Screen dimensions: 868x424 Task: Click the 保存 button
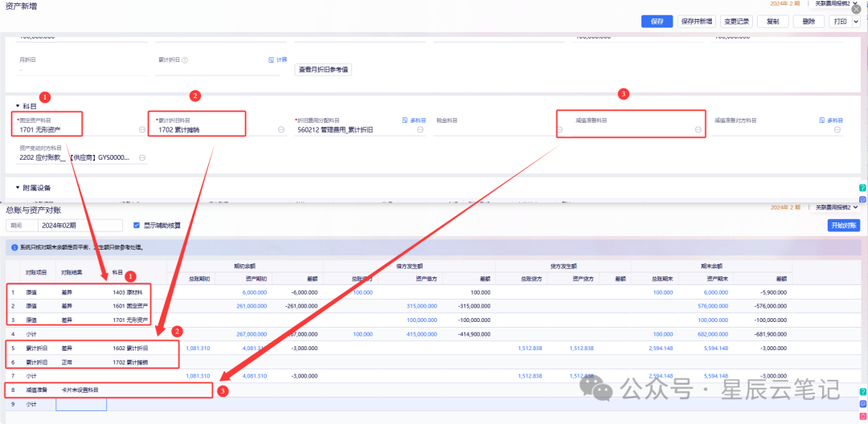coord(657,22)
